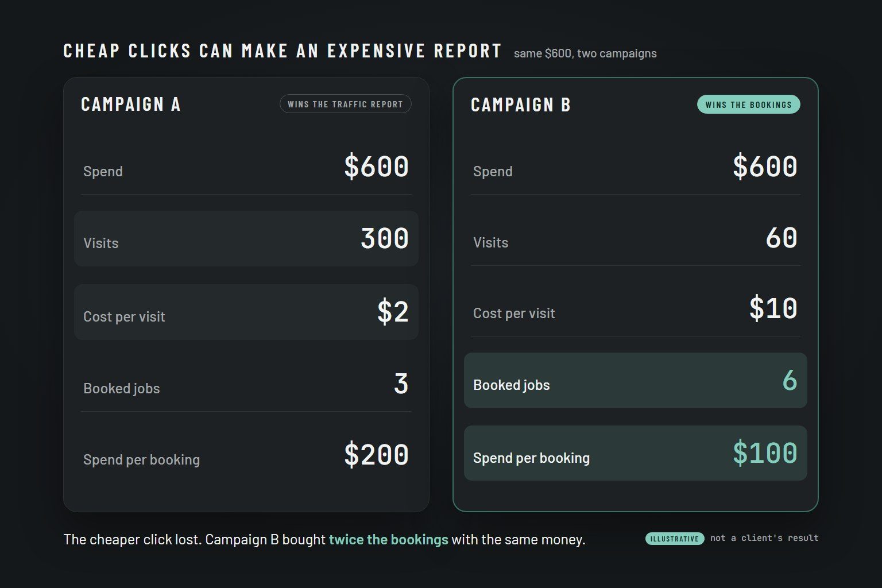Click the $2 cost per visit value

point(393,312)
